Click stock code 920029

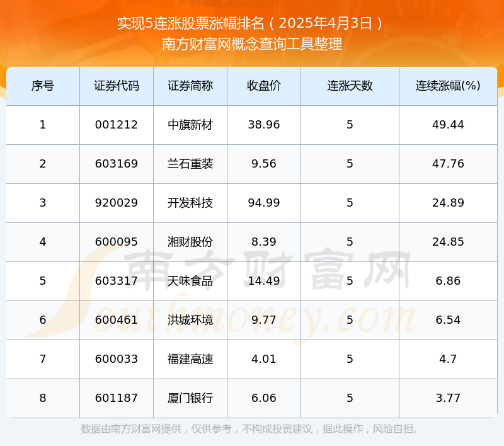[117, 203]
